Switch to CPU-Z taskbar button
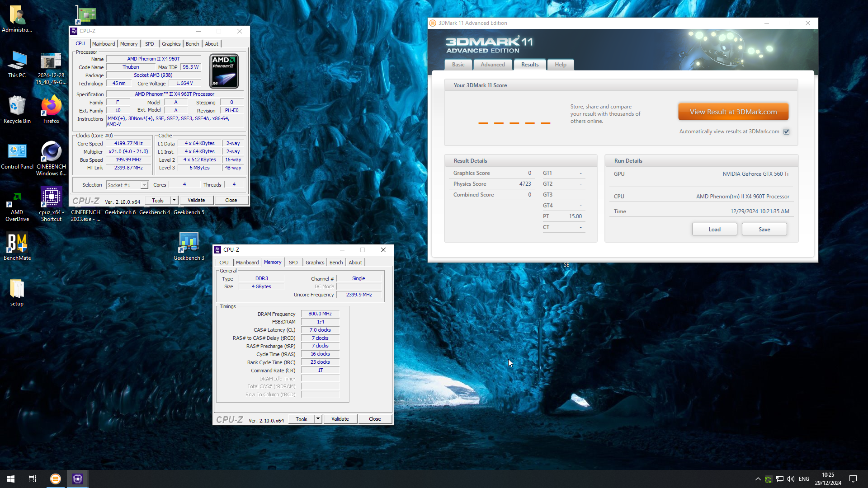868x488 pixels. 78,479
